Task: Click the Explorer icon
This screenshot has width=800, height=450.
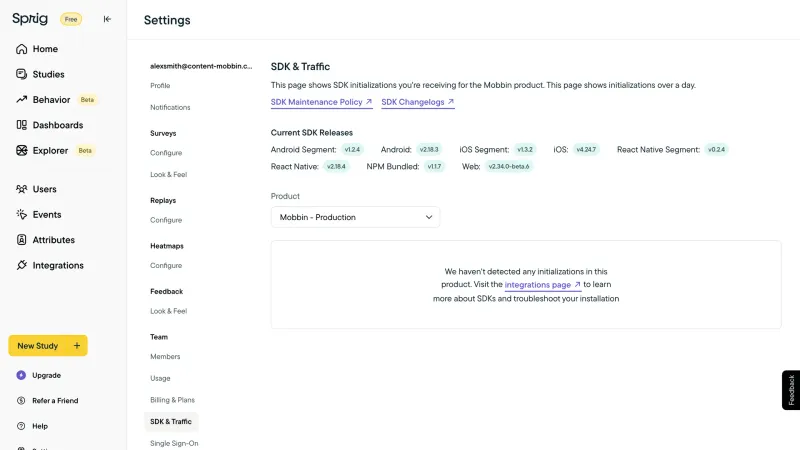Action: tap(21, 151)
